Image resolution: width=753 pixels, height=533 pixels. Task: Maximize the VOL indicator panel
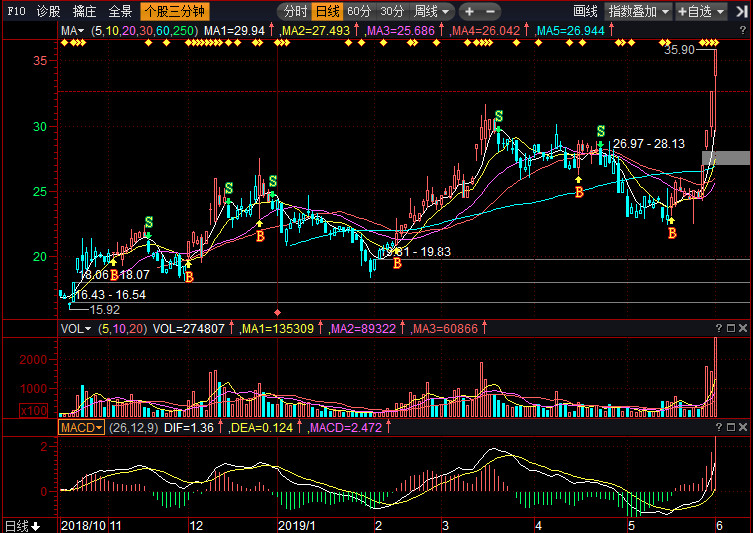click(731, 328)
